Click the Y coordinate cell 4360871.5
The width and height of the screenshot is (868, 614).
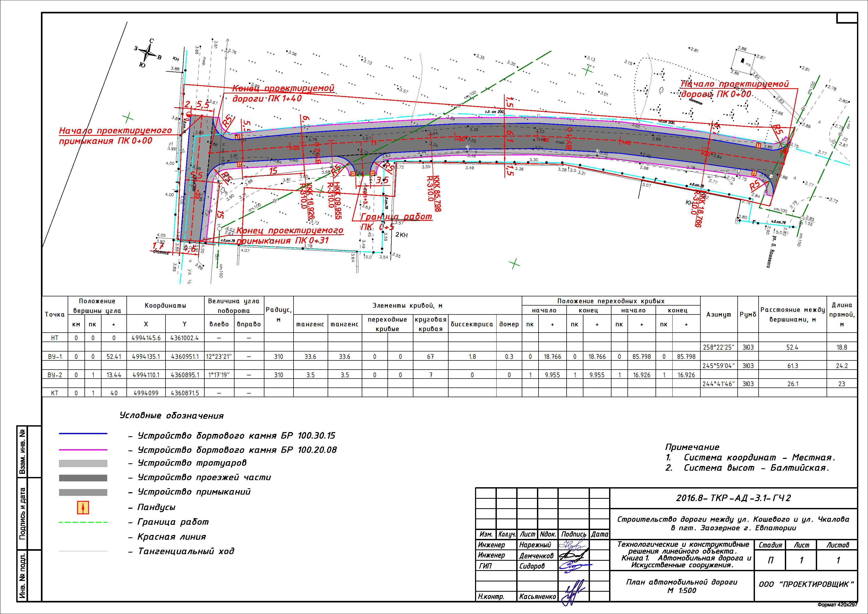[x=184, y=393]
